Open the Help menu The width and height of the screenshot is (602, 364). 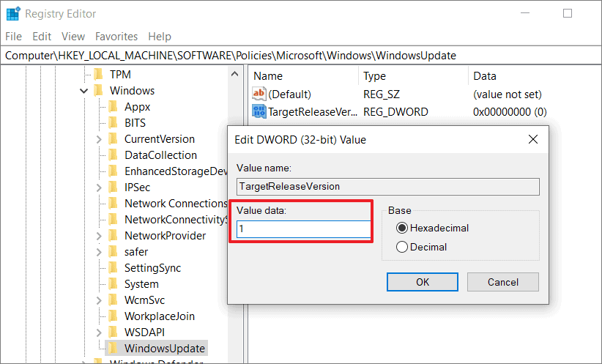(x=160, y=37)
